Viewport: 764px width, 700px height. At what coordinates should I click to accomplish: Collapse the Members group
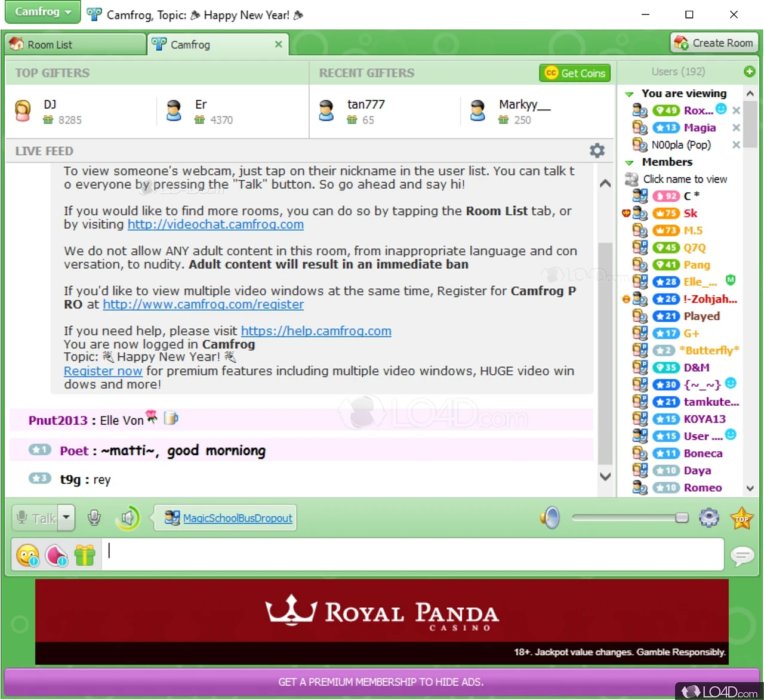tap(629, 163)
